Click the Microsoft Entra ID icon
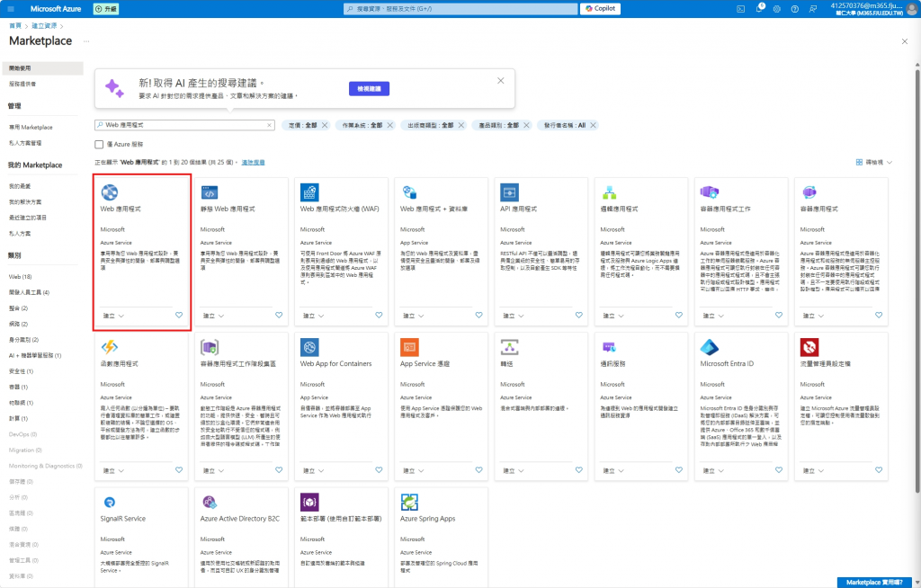This screenshot has height=588, width=921. tap(710, 347)
